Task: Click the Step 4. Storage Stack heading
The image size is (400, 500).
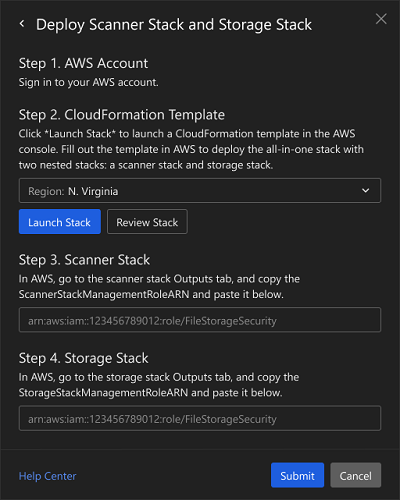Action: click(x=84, y=358)
